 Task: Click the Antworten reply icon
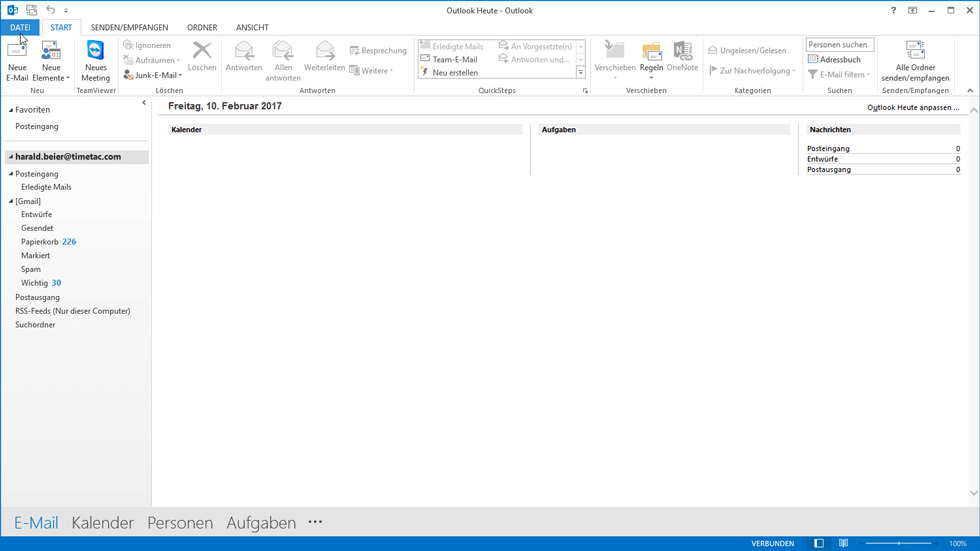[x=244, y=51]
